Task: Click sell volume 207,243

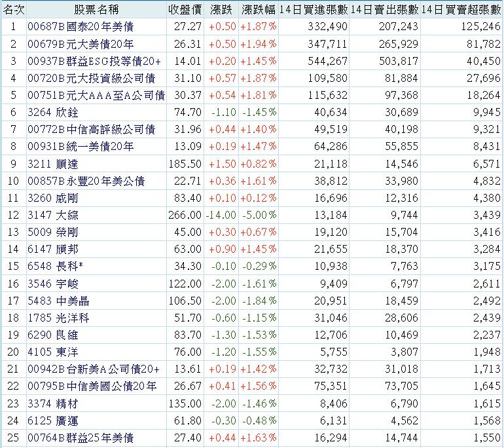Action: point(399,26)
